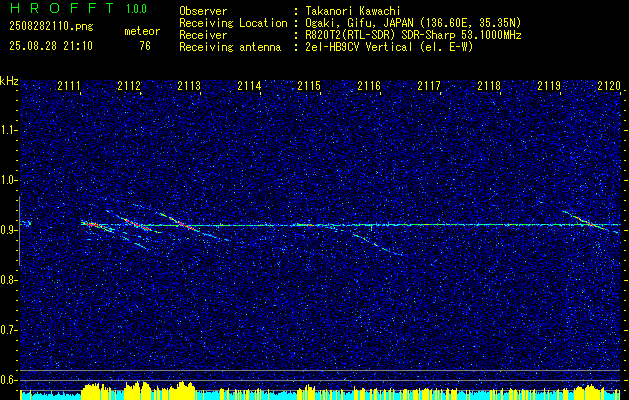Click the 2508282110.png filename text
629x400 pixels.
point(51,27)
